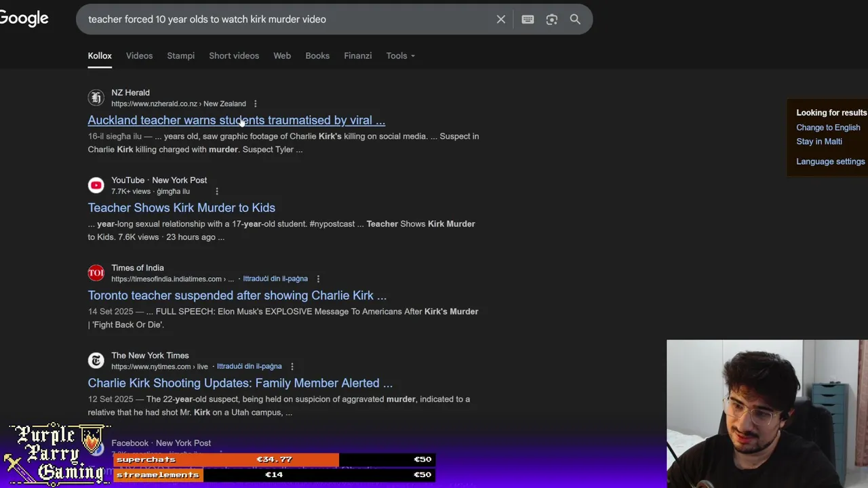Open Auckland teacher warns students article
Image resolution: width=868 pixels, height=488 pixels.
(x=236, y=120)
